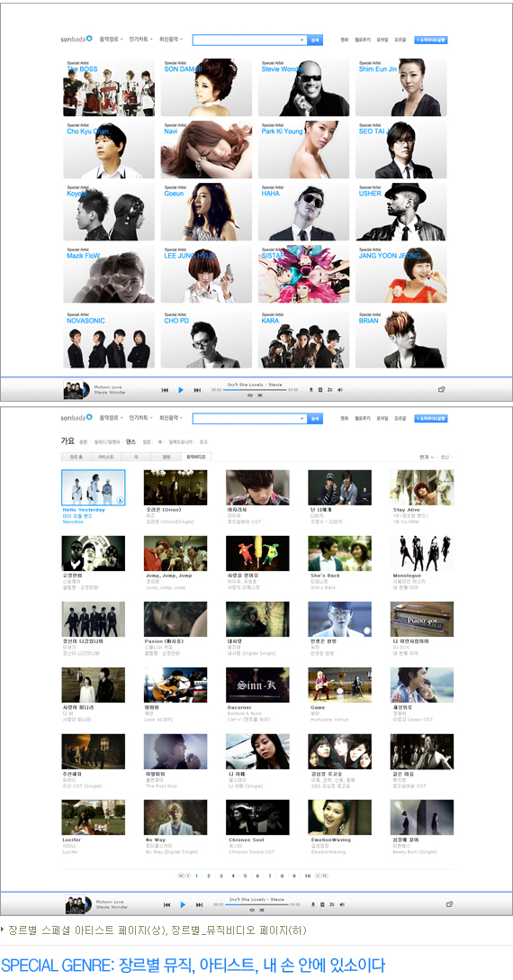Go to page 5 in pagination
Screen dimensions: 513x980
pyautogui.click(x=245, y=876)
